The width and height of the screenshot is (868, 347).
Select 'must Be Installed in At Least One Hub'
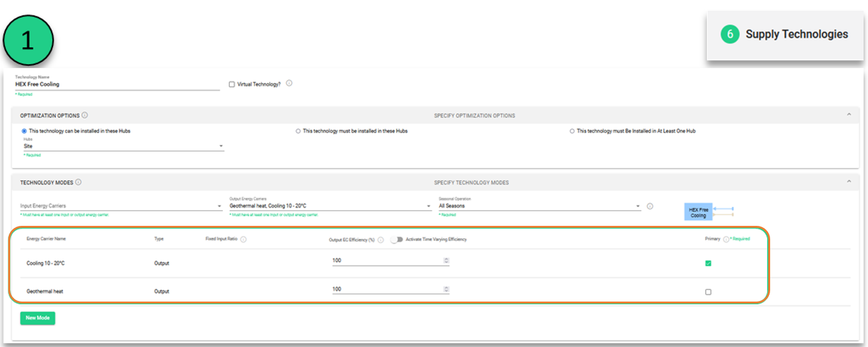pyautogui.click(x=572, y=131)
